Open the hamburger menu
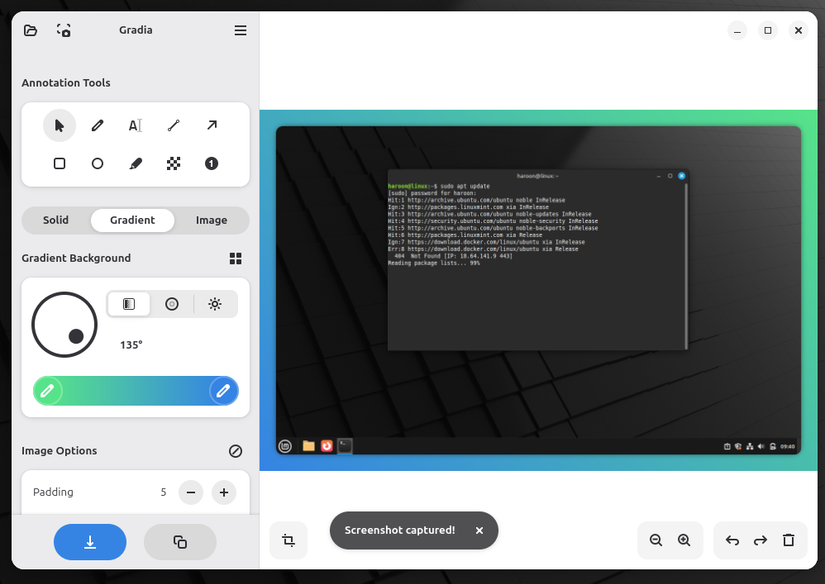Image resolution: width=825 pixels, height=584 pixels. (x=240, y=30)
